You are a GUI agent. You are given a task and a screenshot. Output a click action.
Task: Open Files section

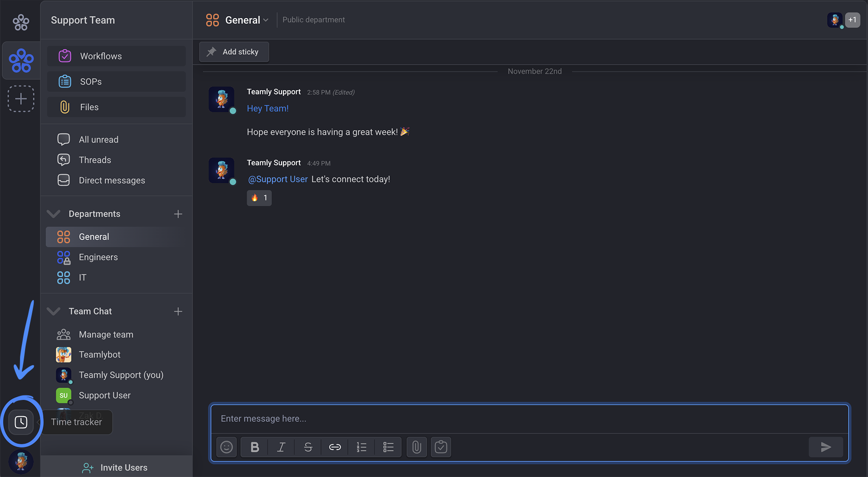coord(116,107)
